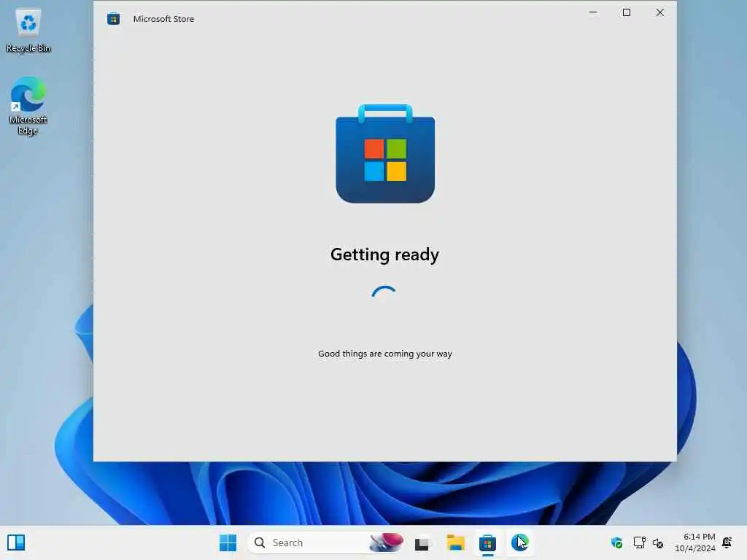747x560 pixels.
Task: Open the Recycle Bin desktop icon
Action: click(28, 31)
